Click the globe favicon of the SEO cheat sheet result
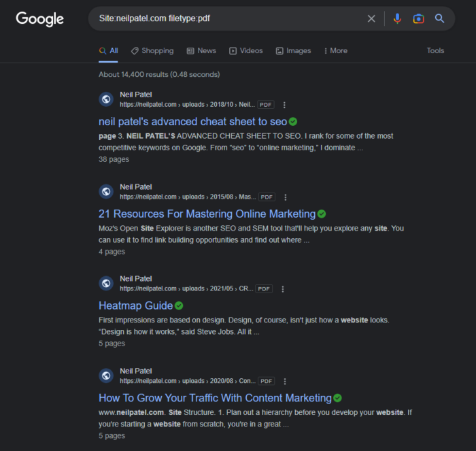This screenshot has width=476, height=451. [106, 99]
